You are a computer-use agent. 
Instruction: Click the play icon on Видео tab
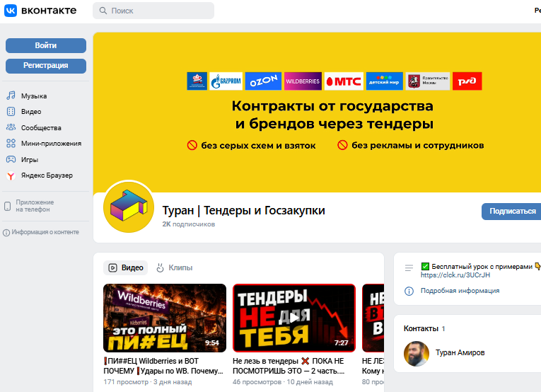tap(113, 267)
